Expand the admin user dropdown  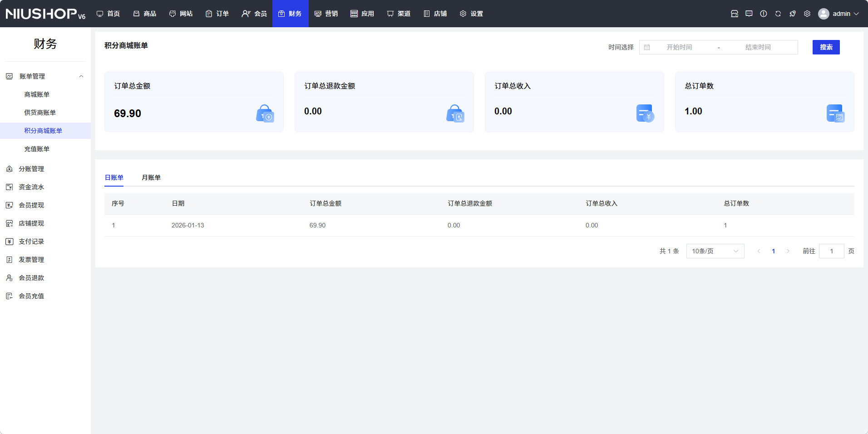(x=839, y=14)
